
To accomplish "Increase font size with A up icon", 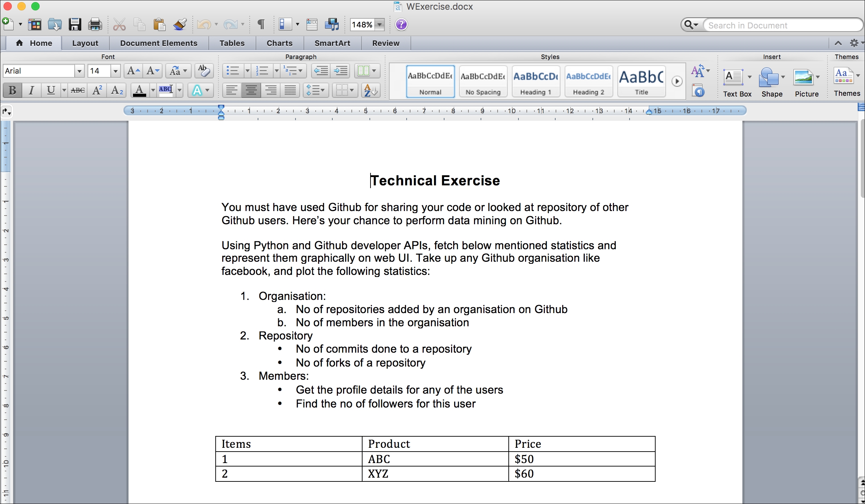I will [x=133, y=71].
